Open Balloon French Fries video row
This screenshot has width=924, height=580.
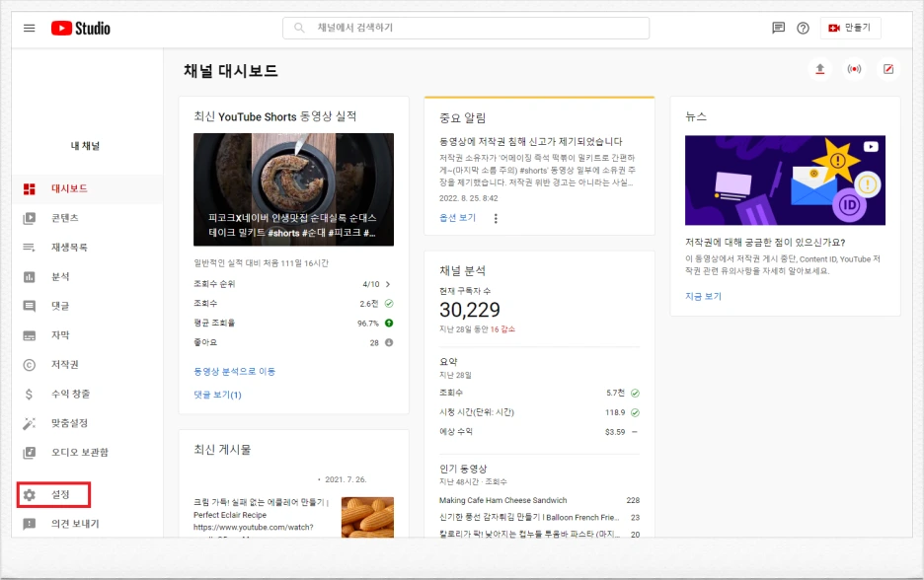pos(539,517)
